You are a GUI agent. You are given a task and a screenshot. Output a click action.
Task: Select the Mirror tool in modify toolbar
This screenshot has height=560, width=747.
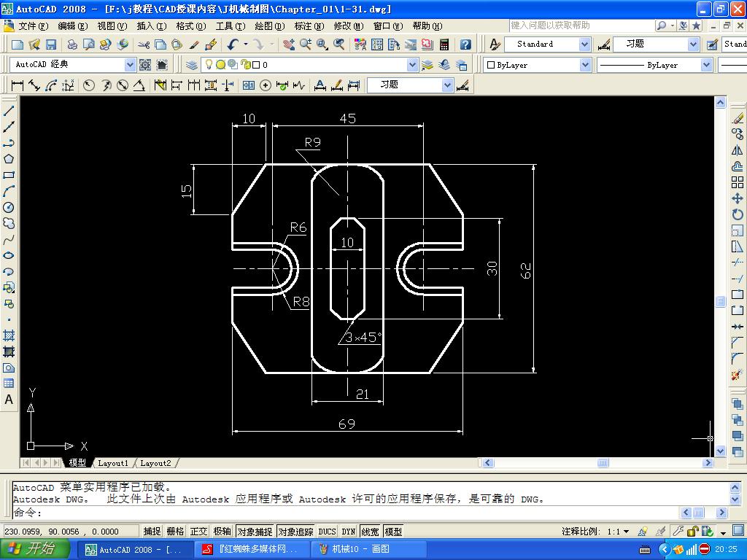click(738, 150)
